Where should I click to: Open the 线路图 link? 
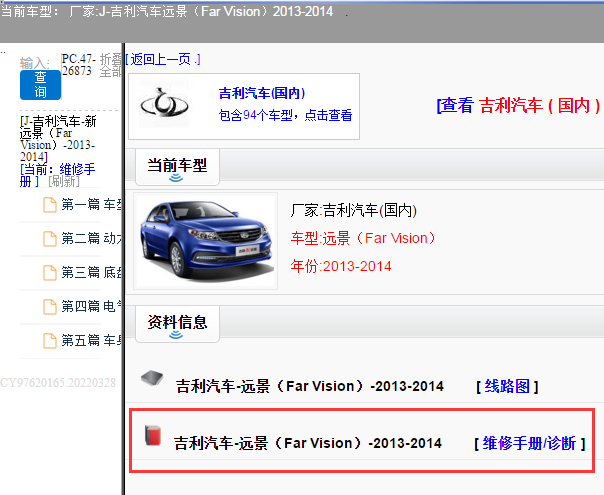tap(507, 386)
